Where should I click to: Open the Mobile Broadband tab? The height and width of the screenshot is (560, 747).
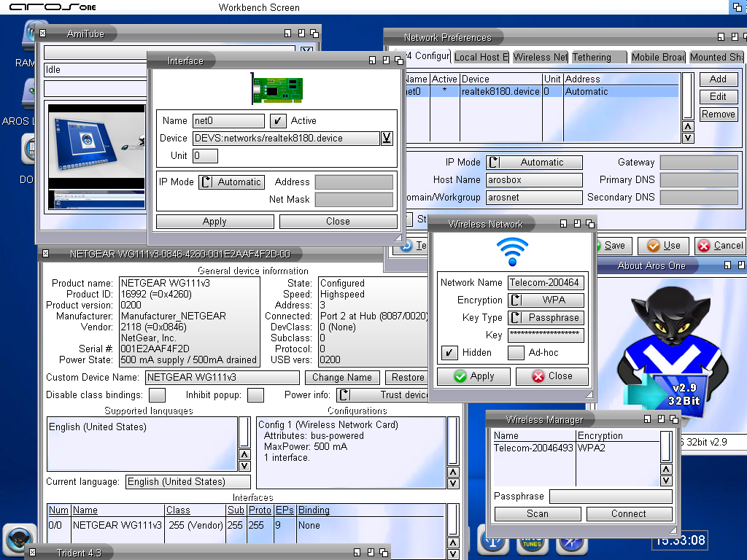tap(657, 57)
